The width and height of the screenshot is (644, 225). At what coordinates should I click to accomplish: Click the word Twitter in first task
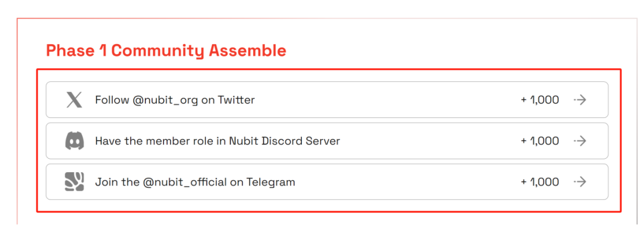pyautogui.click(x=236, y=100)
